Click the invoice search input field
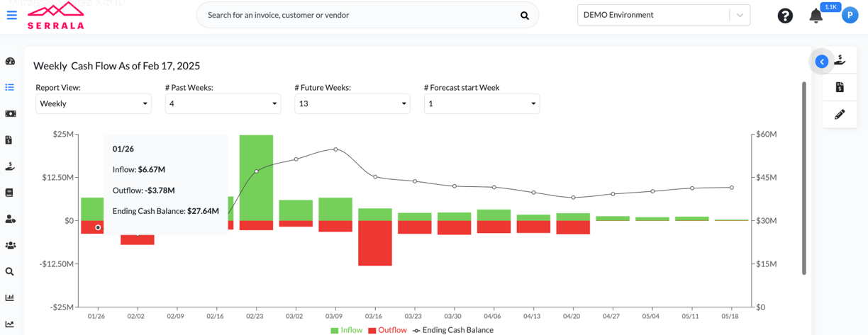 pyautogui.click(x=358, y=15)
